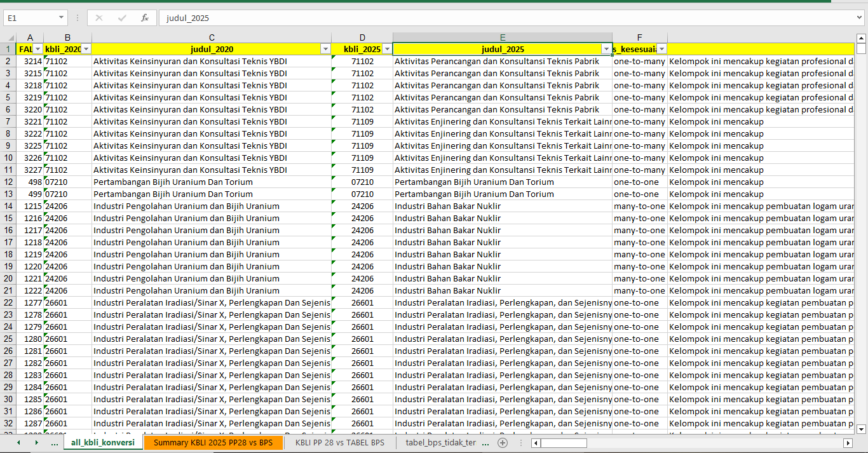Select row 22 Industri Peralatan Iradiasi/Sinar X cell
The image size is (868, 453).
tap(212, 302)
